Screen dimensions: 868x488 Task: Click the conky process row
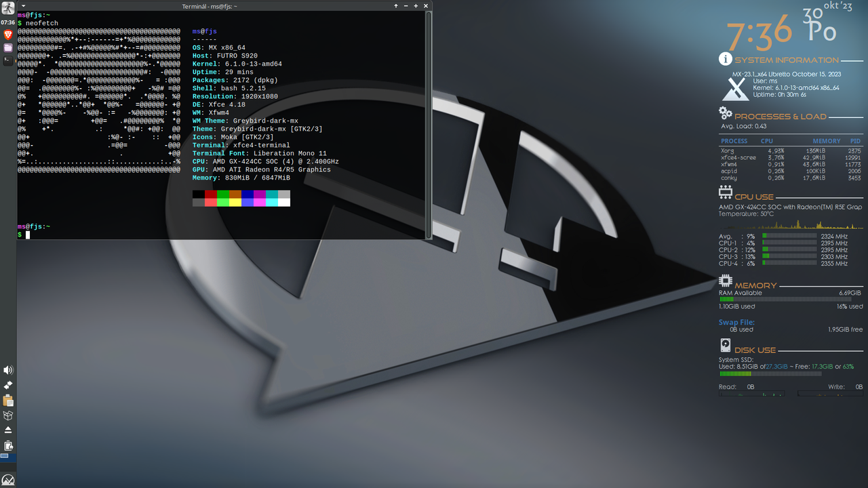[791, 178]
